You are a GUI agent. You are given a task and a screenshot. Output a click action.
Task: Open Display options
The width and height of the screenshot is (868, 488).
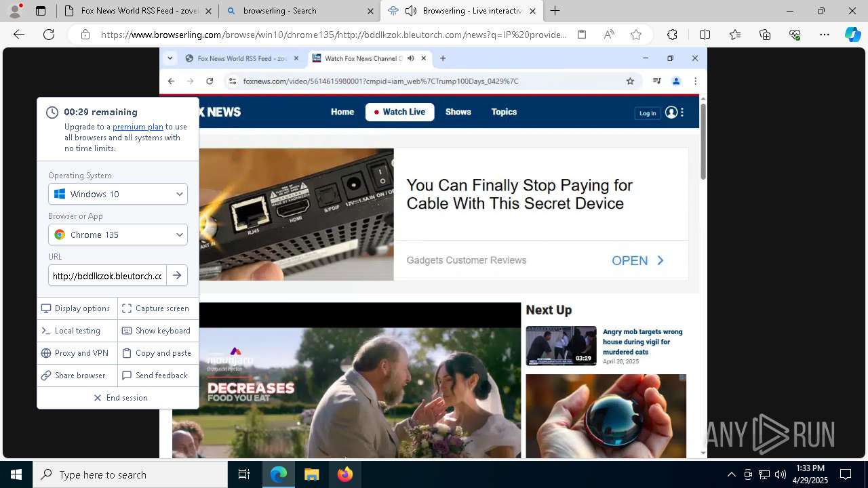[x=77, y=308]
